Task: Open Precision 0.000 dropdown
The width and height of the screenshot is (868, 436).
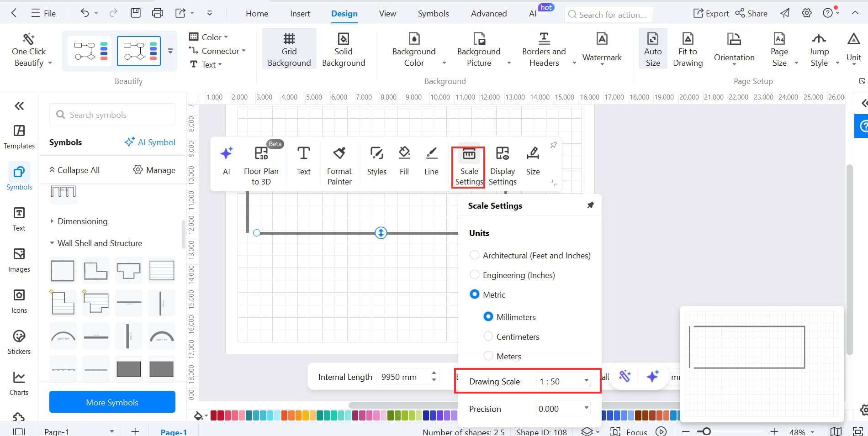Action: point(564,409)
